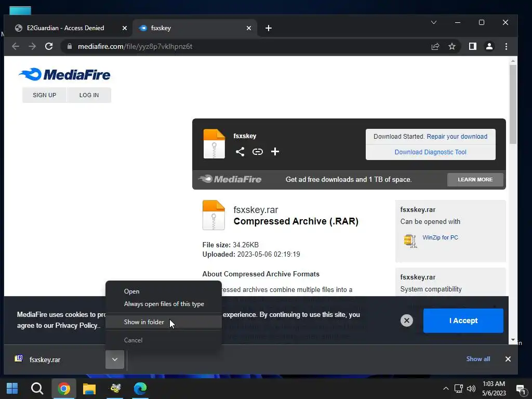Close the E2Guardian tab
The height and width of the screenshot is (399, 532).
[125, 28]
